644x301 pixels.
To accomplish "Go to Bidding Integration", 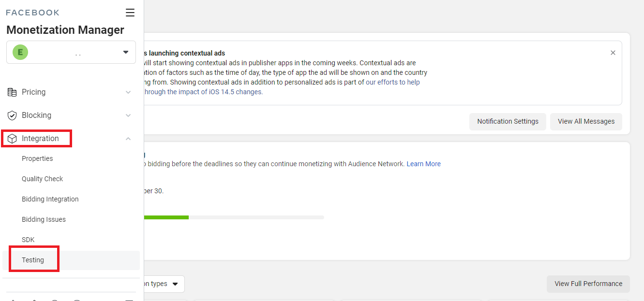I will 50,199.
